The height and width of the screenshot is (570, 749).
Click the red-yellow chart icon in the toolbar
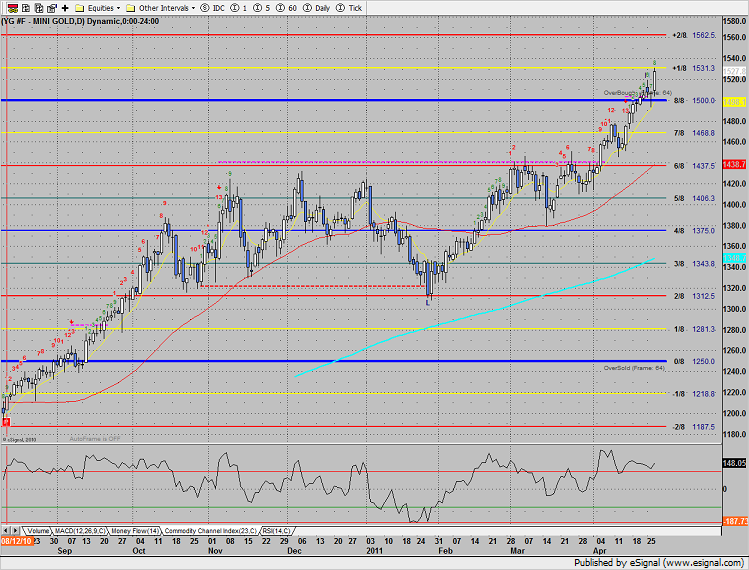(13, 8)
